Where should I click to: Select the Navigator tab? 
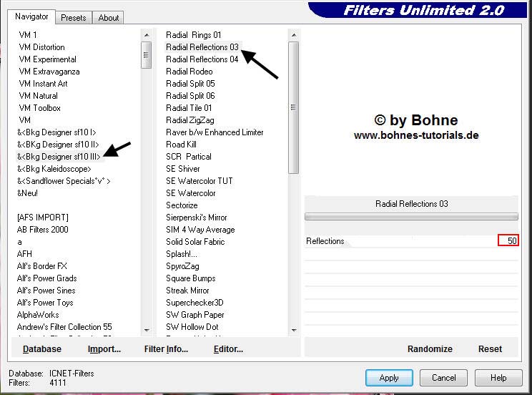point(32,16)
